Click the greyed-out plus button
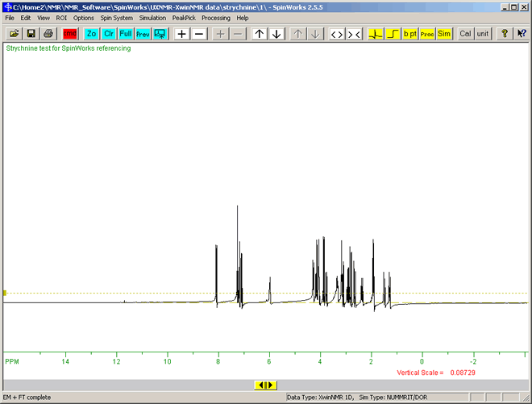The height and width of the screenshot is (404, 532). tap(221, 34)
